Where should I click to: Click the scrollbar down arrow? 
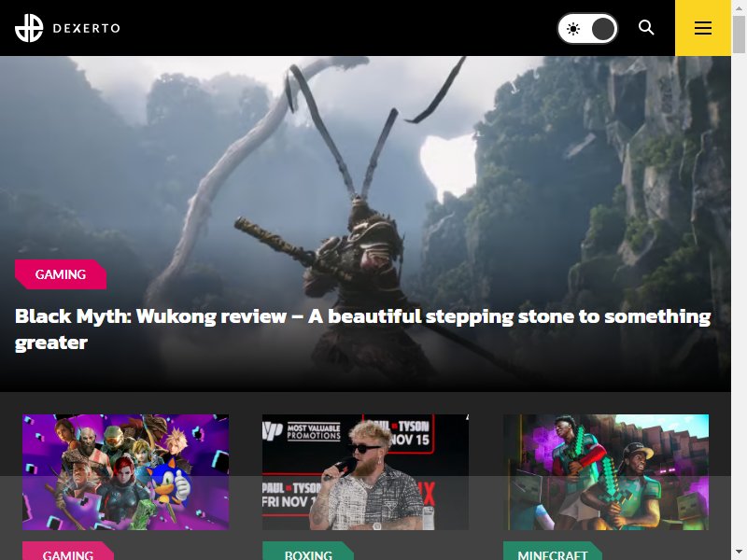739,552
